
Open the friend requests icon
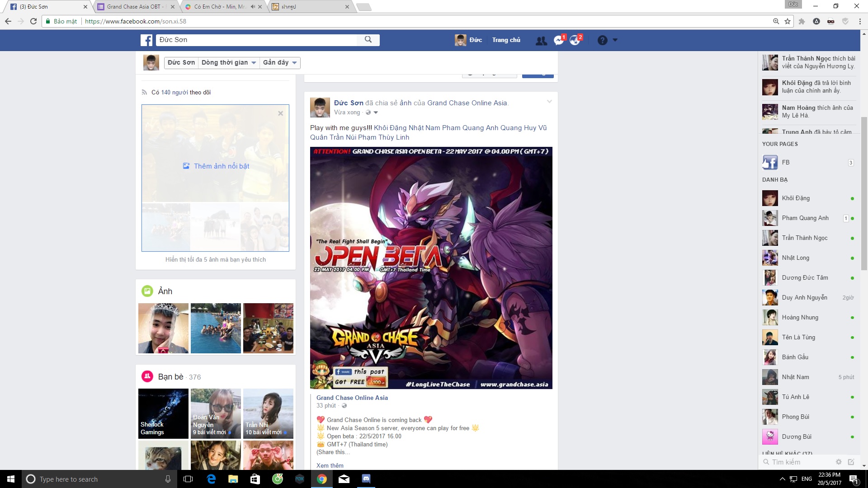[541, 41]
